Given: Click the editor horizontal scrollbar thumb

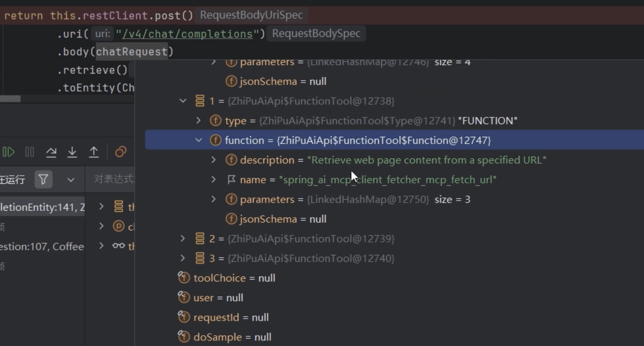Looking at the screenshot, I should pyautogui.click(x=10, y=99).
